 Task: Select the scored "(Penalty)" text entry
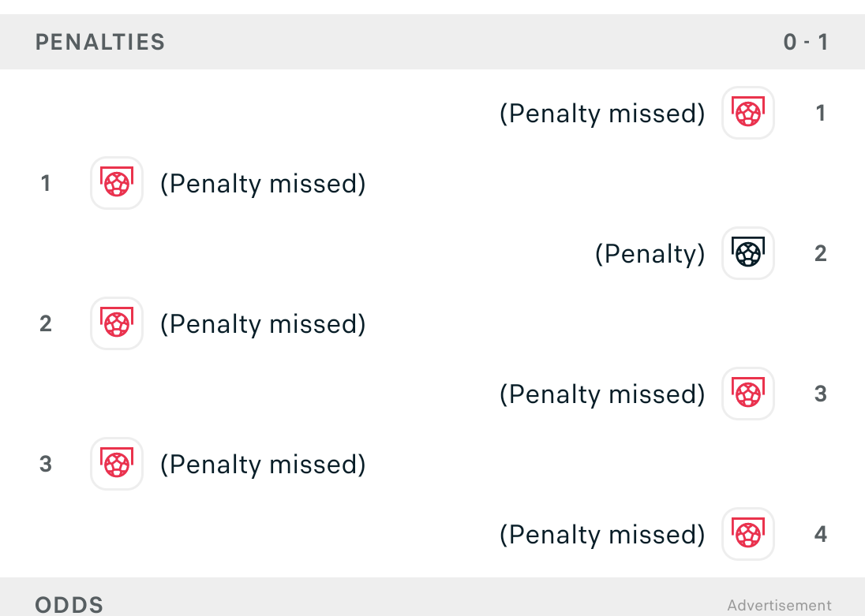[x=650, y=253]
